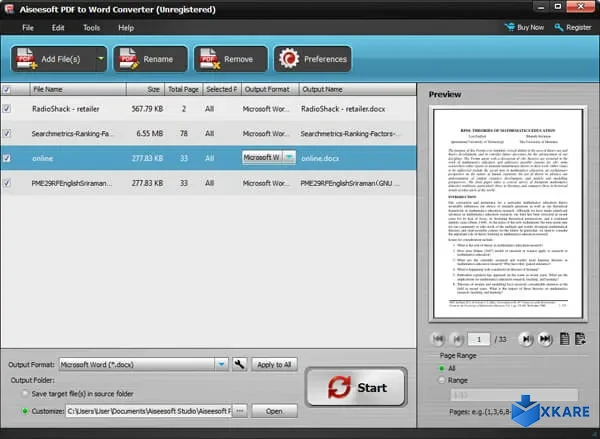Click 6.55 MB size cell
The image size is (600, 439).
pos(150,134)
